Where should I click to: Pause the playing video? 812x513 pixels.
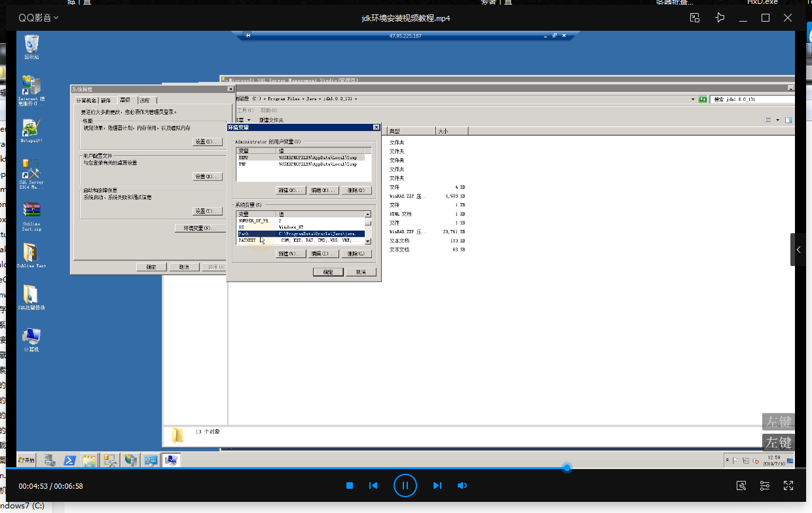click(405, 485)
